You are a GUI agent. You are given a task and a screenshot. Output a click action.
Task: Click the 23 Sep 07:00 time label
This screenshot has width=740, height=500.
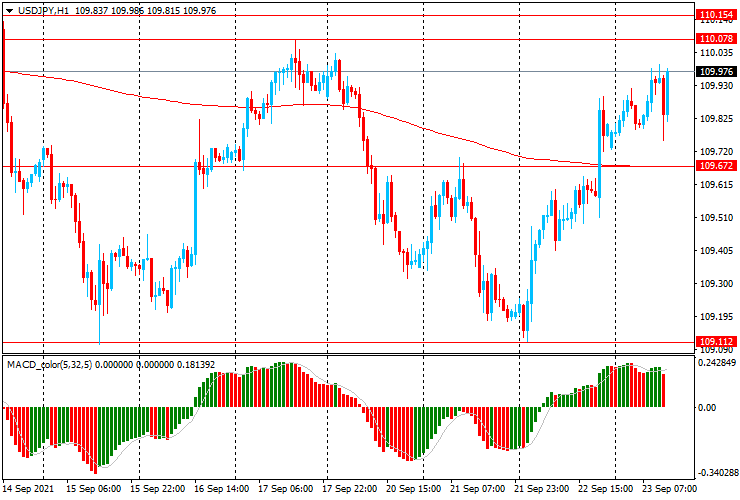coord(668,488)
